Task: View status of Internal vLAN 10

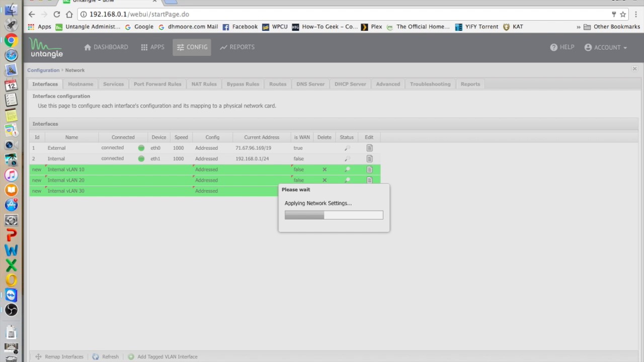Action: pyautogui.click(x=347, y=169)
